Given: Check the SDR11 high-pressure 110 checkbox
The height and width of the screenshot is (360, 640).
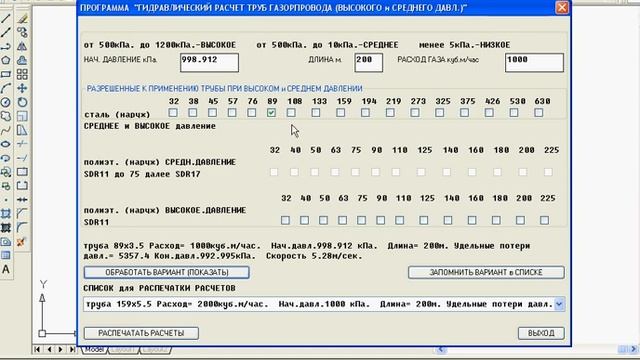Looking at the screenshot, I should [400, 220].
